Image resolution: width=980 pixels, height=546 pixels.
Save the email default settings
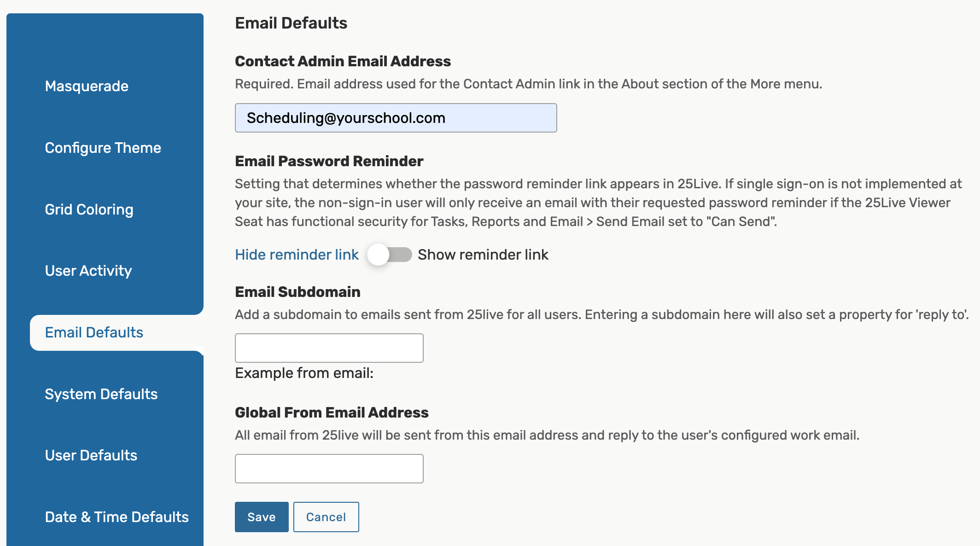261,517
